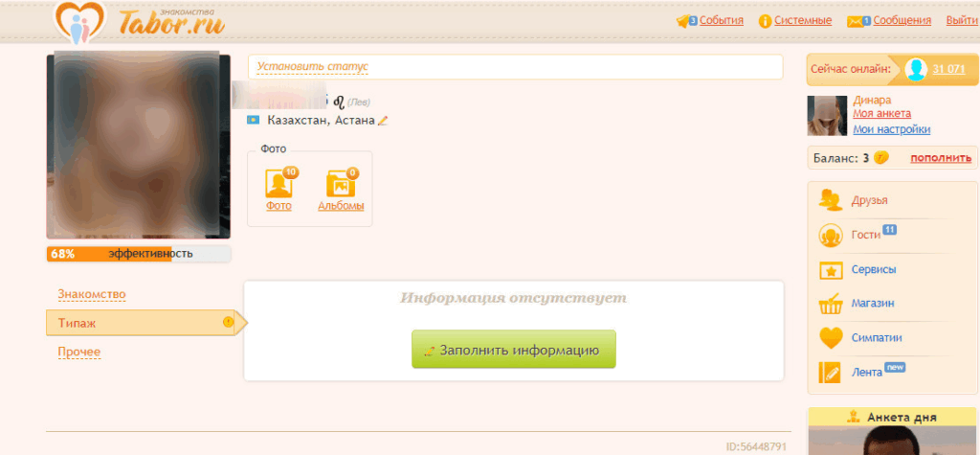The image size is (980, 455).
Task: Click the pencil icon next to Астана
Action: point(383,121)
